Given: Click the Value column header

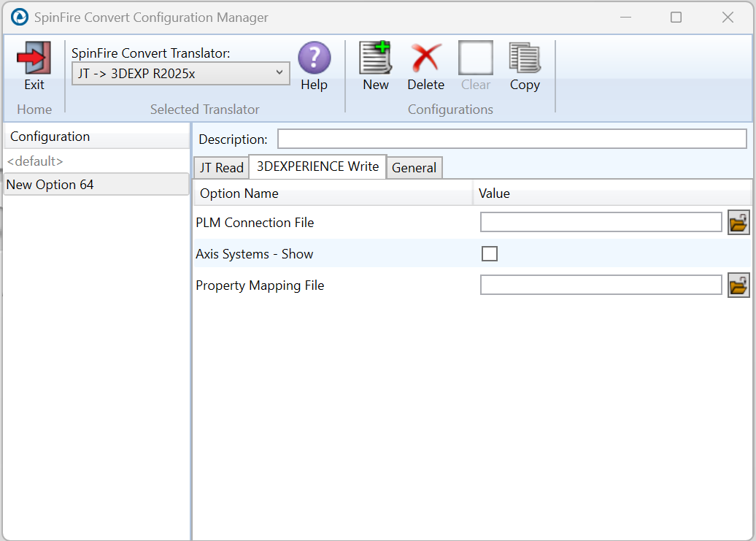Looking at the screenshot, I should pyautogui.click(x=612, y=193).
